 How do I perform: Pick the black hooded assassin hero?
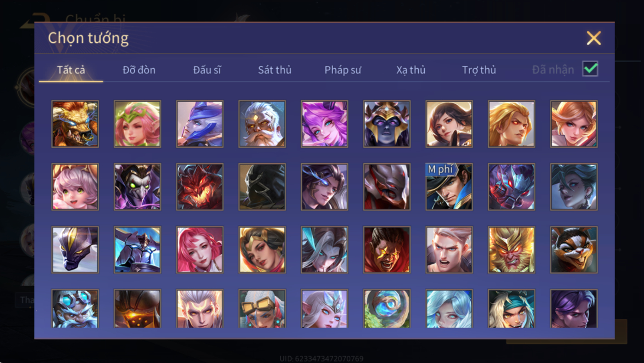coord(262,187)
